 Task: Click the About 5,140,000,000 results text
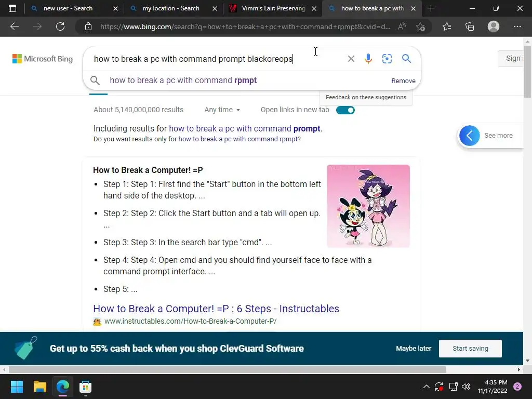pyautogui.click(x=138, y=110)
